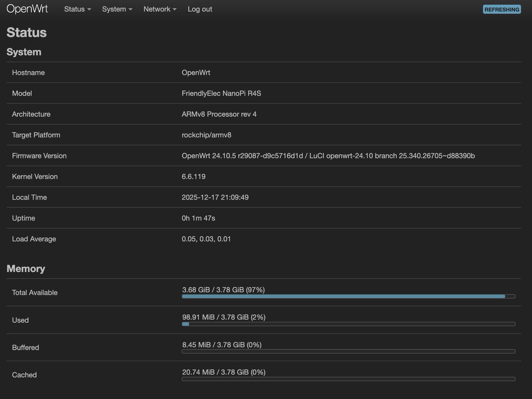
Task: Click the System section heading
Action: [x=24, y=52]
